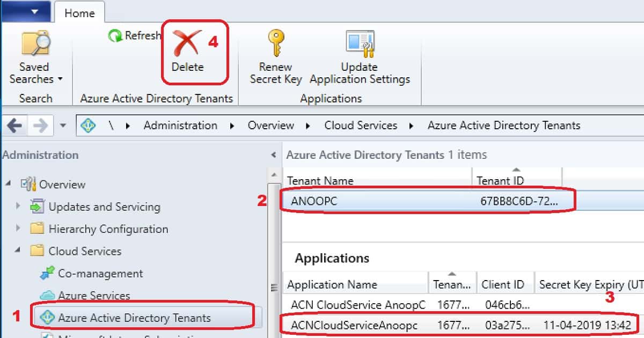Select Azure Active Directory Tenants breadcrumb
The width and height of the screenshot is (644, 338).
pyautogui.click(x=504, y=126)
